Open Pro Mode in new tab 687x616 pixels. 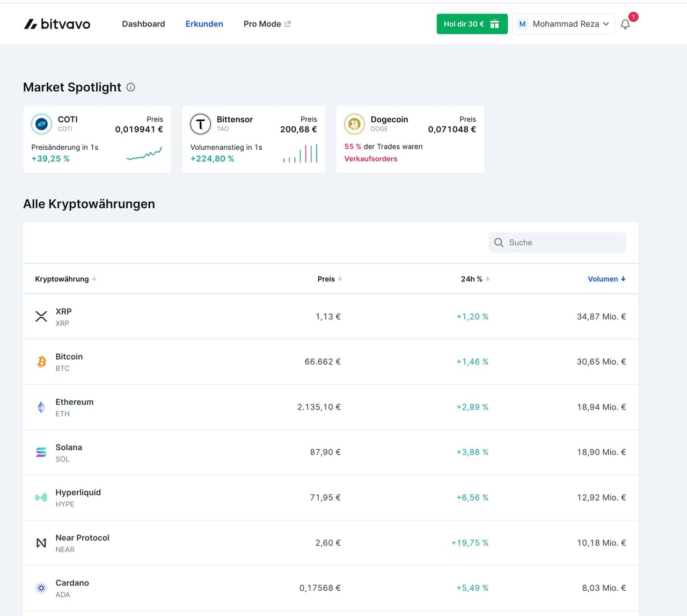coord(267,24)
